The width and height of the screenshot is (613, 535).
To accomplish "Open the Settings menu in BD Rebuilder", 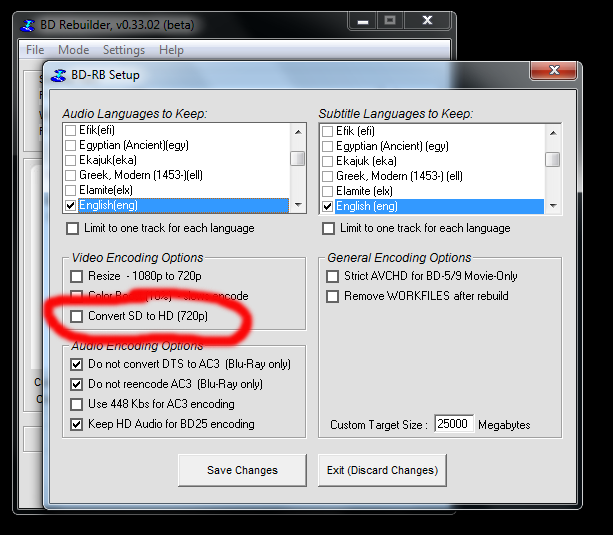I will tap(124, 50).
